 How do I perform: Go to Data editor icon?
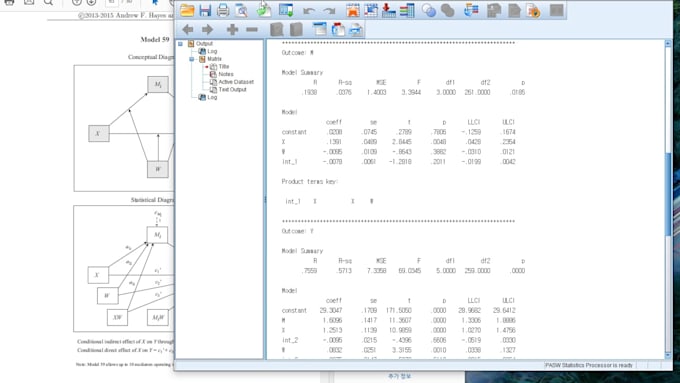pos(353,10)
